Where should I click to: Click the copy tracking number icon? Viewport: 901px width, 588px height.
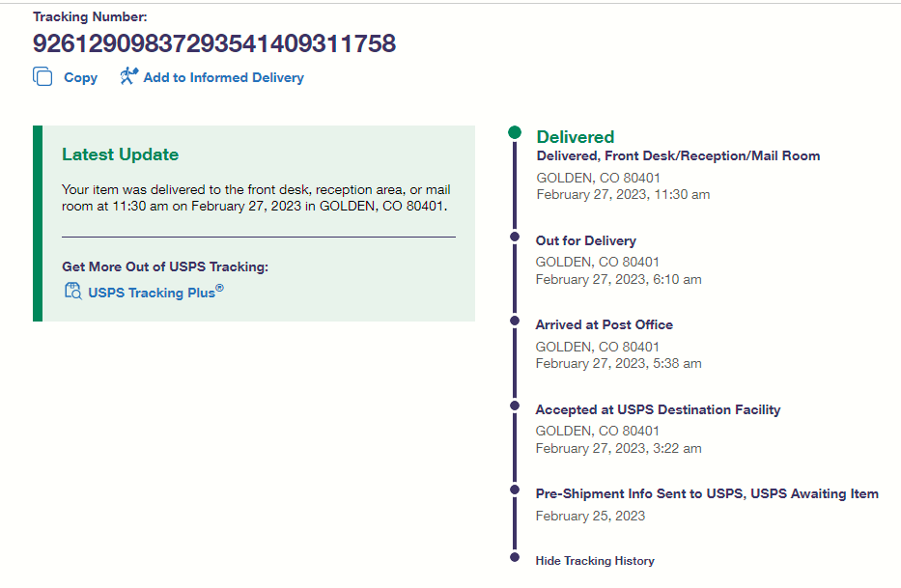tap(42, 77)
